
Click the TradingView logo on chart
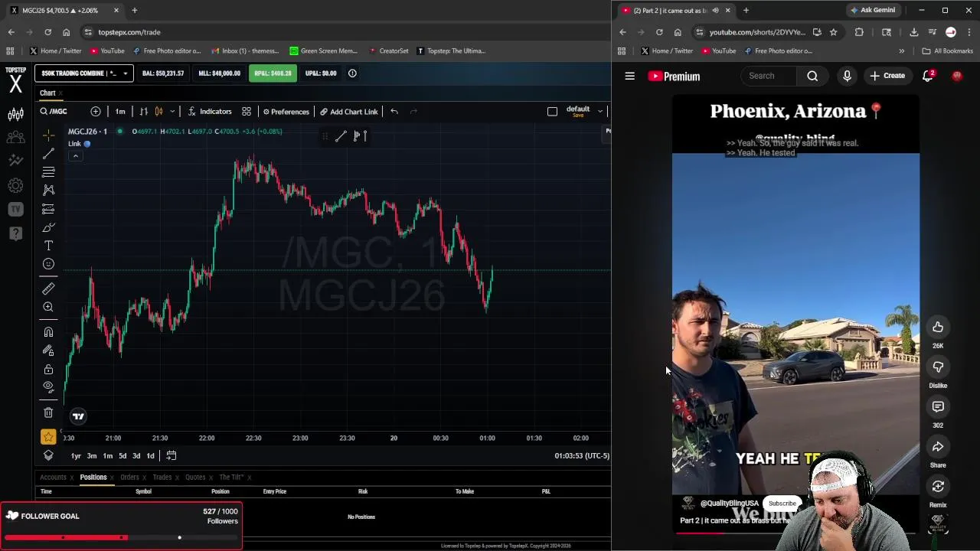78,416
